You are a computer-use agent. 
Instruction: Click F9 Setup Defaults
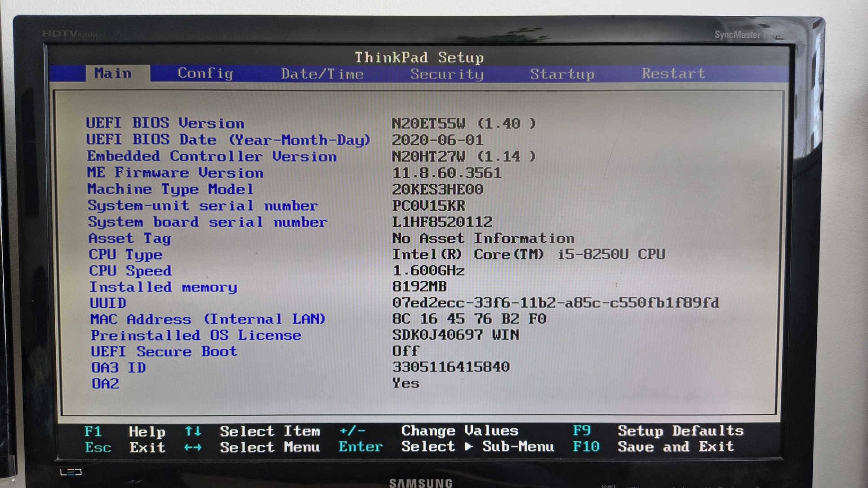coord(581,430)
